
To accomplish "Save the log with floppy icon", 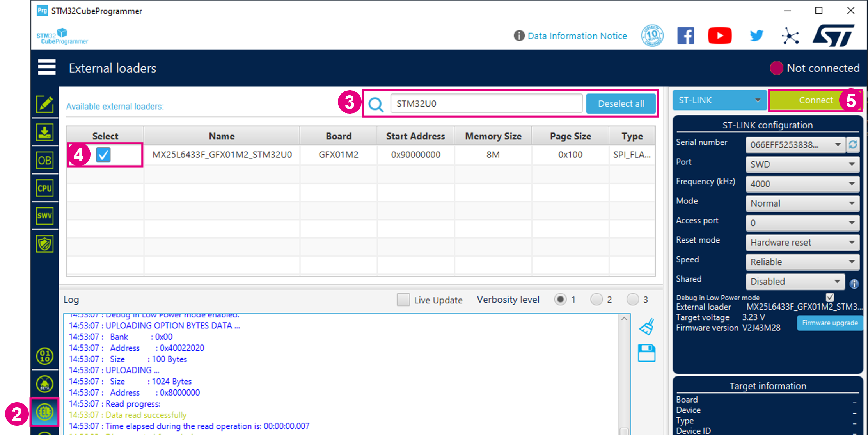I will [x=647, y=353].
